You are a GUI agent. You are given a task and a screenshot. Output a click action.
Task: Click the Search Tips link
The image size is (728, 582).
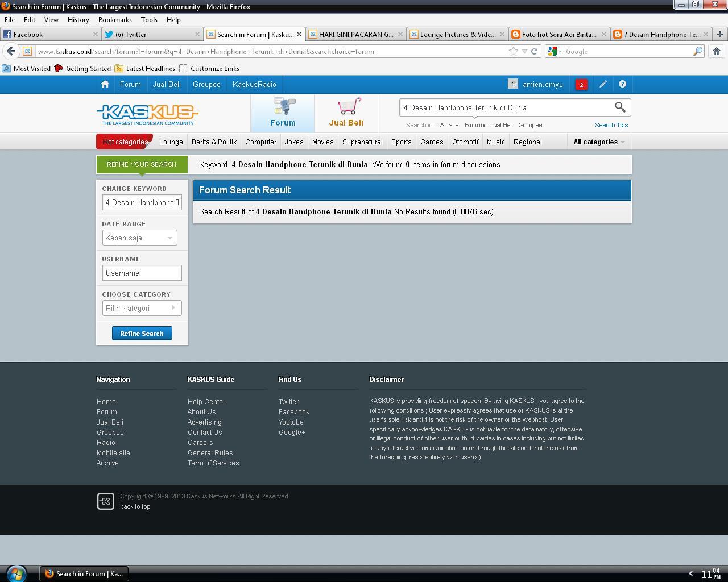611,125
